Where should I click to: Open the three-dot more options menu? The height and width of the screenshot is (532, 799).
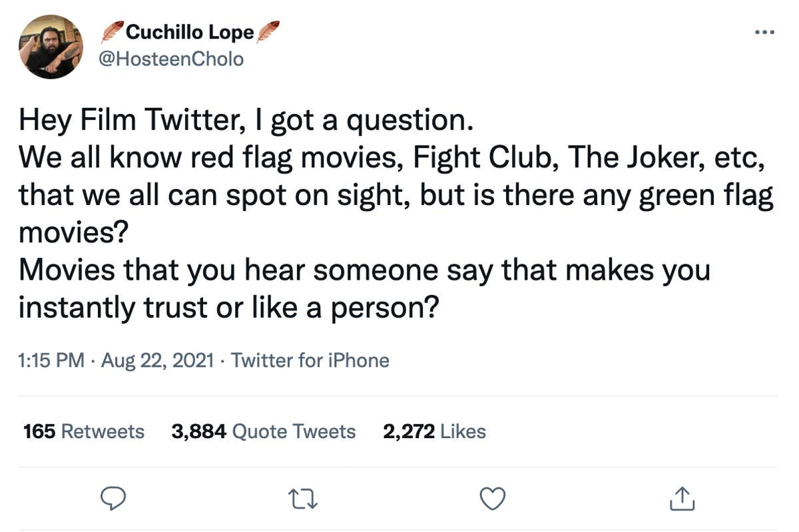pyautogui.click(x=764, y=31)
